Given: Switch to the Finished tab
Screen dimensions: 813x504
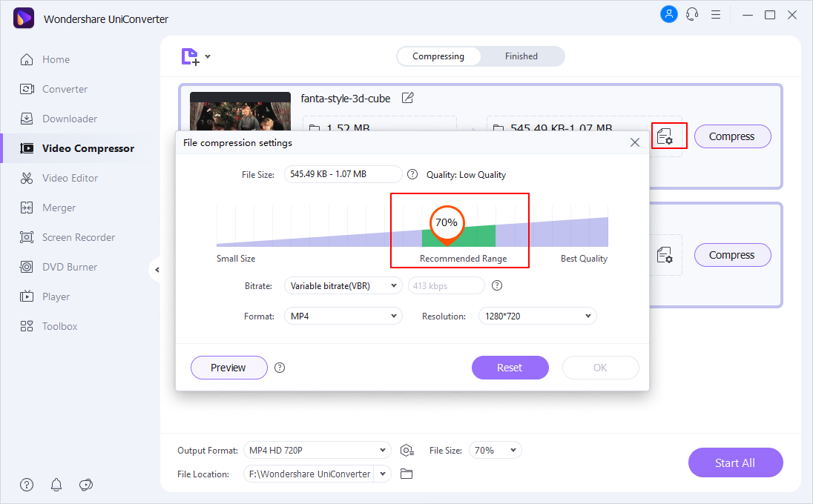Looking at the screenshot, I should [x=521, y=56].
